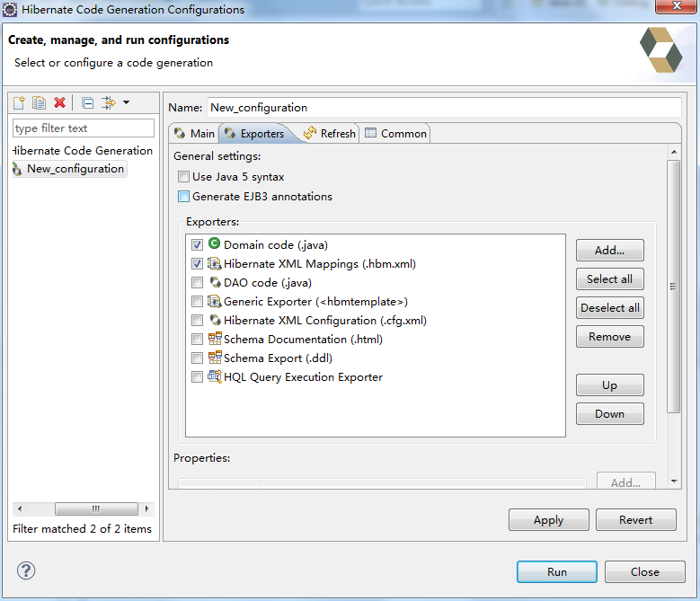The image size is (700, 601).
Task: Click the vertical scrollbar down arrow
Action: (x=674, y=481)
